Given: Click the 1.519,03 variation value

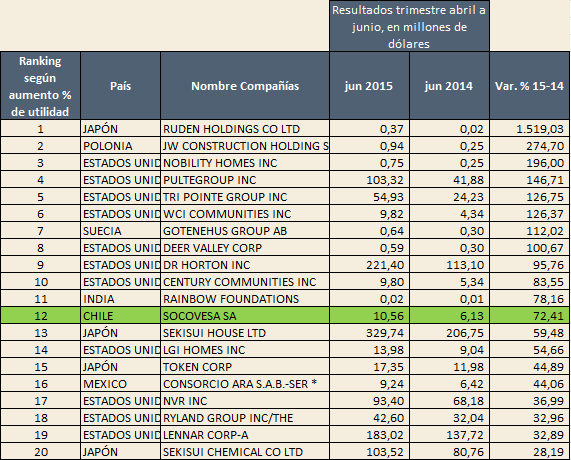Looking at the screenshot, I should (x=529, y=129).
